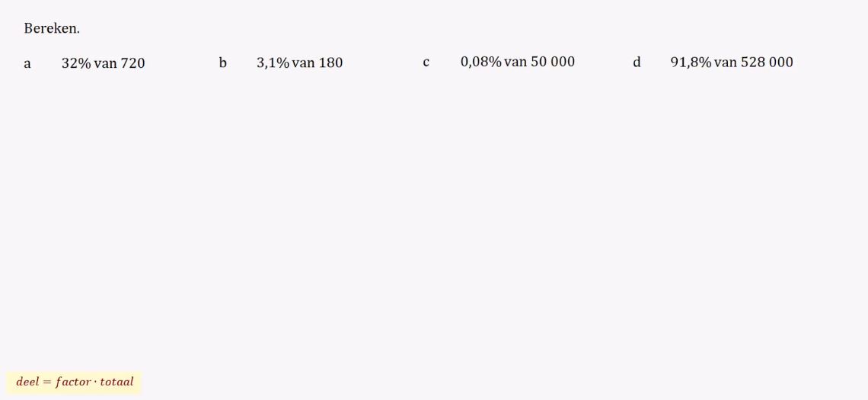This screenshot has height=400, width=868.
Task: Select the word 'van' in exercise d
Action: coord(726,62)
